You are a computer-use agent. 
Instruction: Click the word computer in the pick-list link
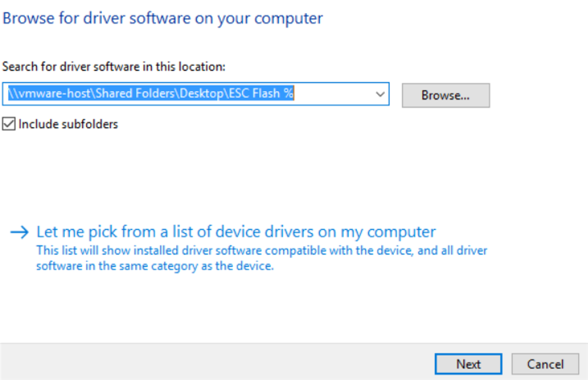pos(401,232)
